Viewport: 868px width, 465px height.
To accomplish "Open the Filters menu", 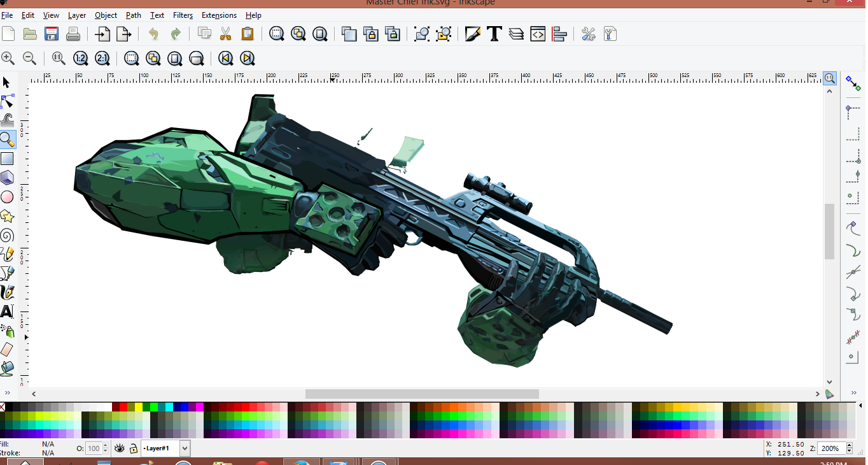I will (x=183, y=15).
